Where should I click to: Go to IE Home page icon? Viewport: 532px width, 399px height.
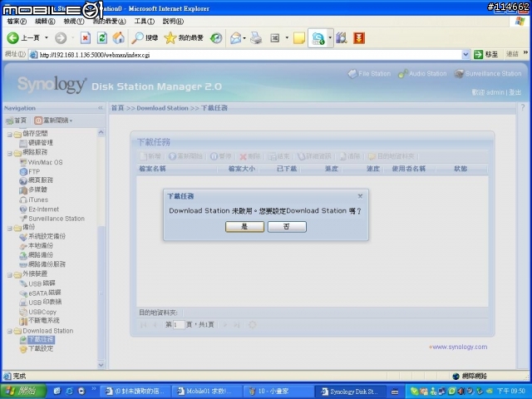click(118, 37)
